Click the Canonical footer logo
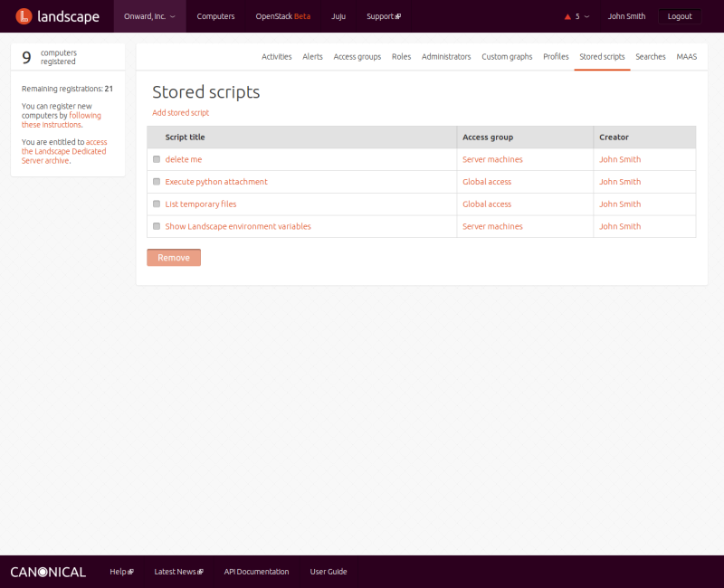Viewport: 724px width, 588px height. click(x=48, y=572)
